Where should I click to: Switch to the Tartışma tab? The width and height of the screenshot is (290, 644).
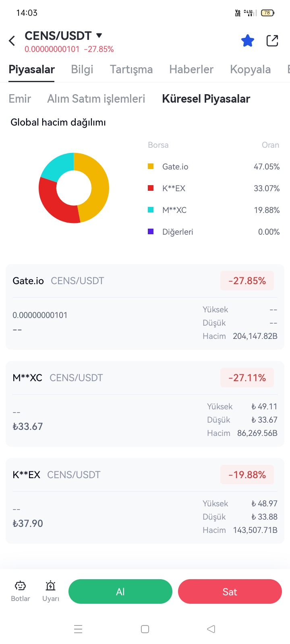(x=131, y=69)
